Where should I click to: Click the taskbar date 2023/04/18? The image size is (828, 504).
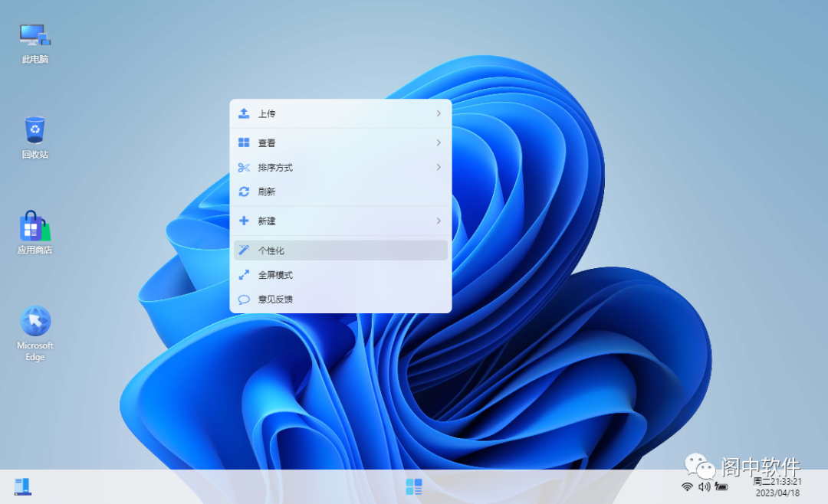(x=777, y=493)
